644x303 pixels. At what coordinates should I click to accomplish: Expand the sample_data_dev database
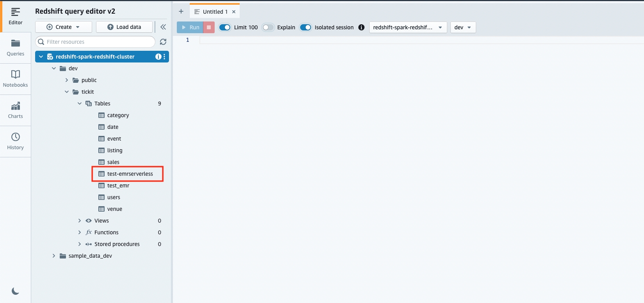point(54,256)
